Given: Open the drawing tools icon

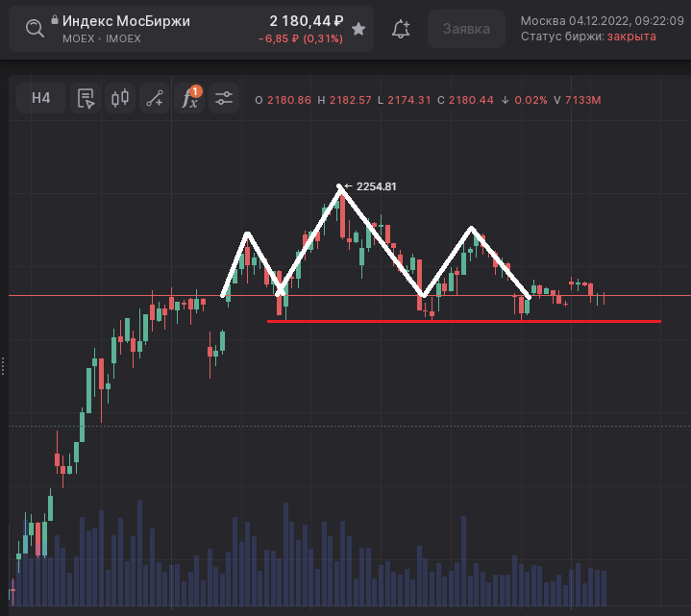Looking at the screenshot, I should click(154, 98).
